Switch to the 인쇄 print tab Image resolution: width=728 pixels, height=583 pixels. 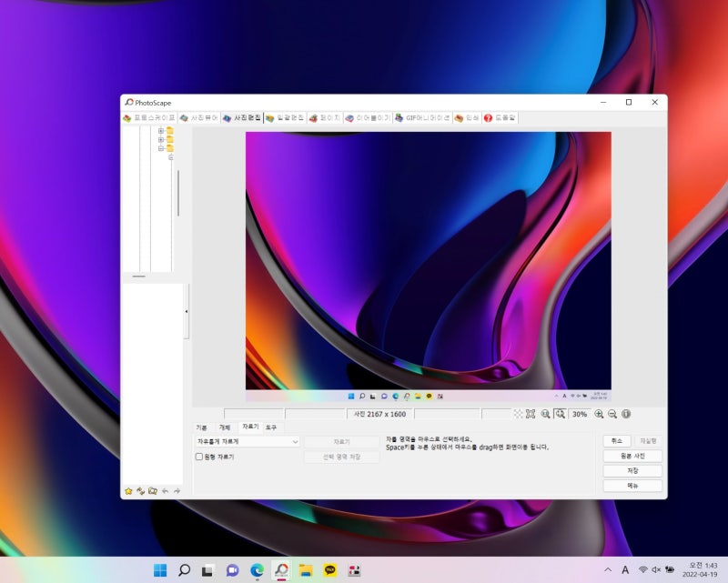click(x=467, y=118)
